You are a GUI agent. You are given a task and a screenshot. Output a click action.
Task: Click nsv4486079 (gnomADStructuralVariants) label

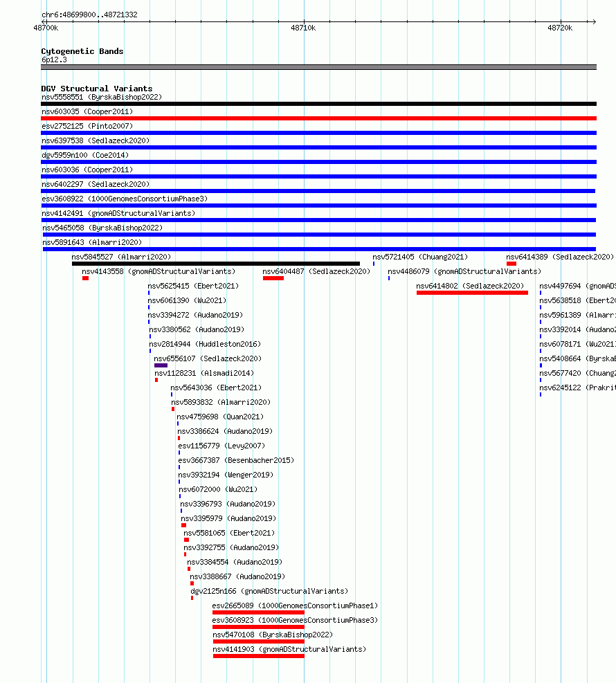(464, 271)
